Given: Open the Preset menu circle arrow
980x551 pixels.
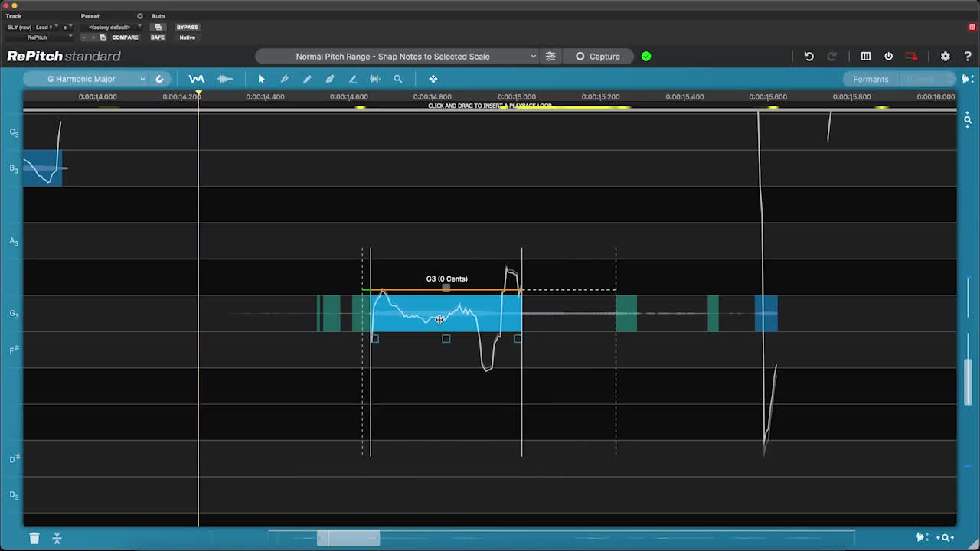Looking at the screenshot, I should coord(139,16).
